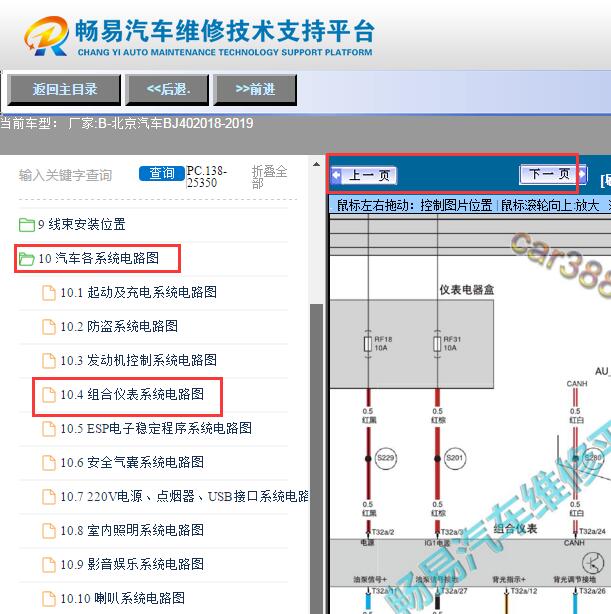This screenshot has height=614, width=611.
Task: Click the document icon beside 10.2 防盗系统
Action: pyautogui.click(x=49, y=327)
